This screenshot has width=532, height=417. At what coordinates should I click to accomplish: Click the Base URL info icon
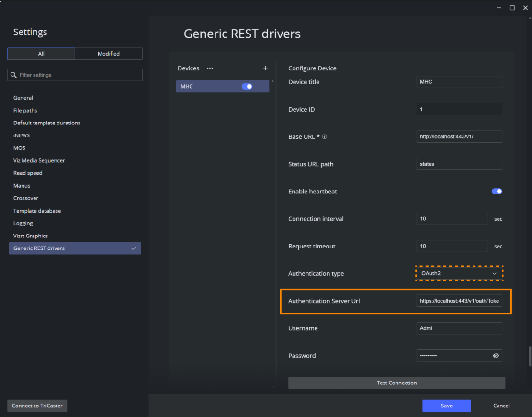click(325, 137)
